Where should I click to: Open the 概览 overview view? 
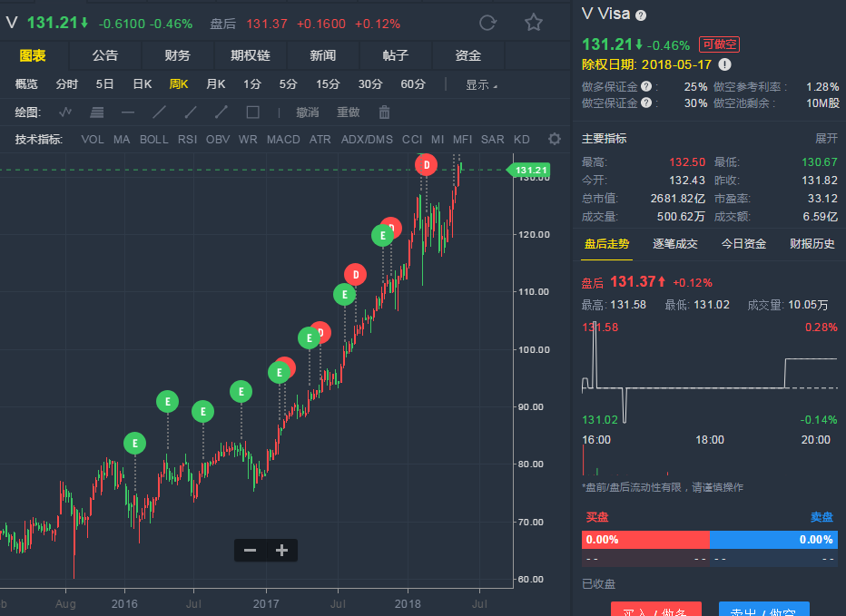tap(26, 84)
